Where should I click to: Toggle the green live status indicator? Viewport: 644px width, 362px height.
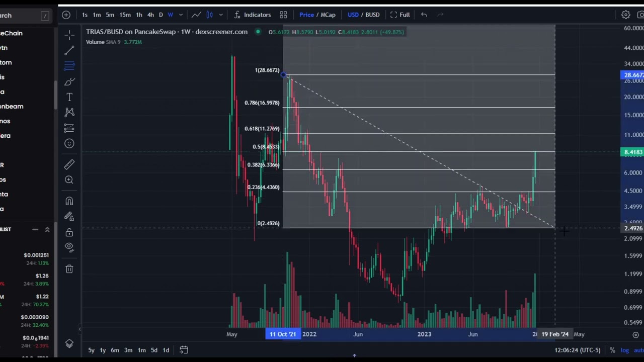coord(258,32)
